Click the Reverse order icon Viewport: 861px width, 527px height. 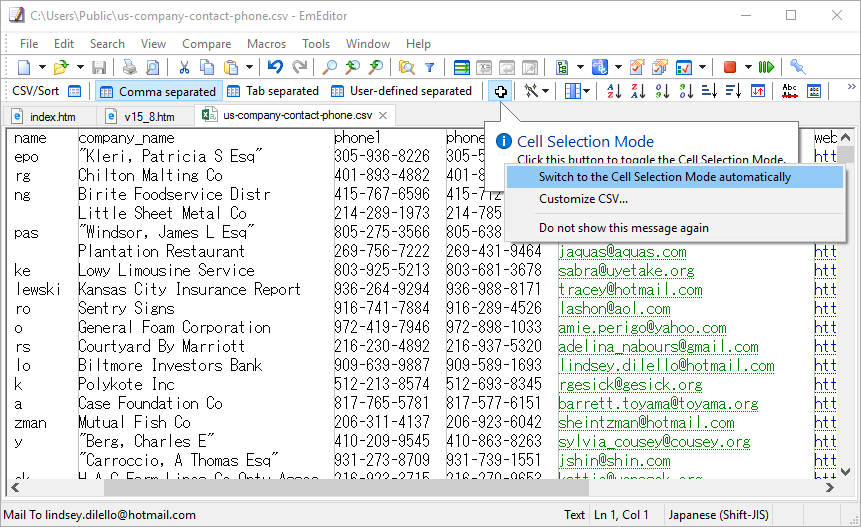758,91
